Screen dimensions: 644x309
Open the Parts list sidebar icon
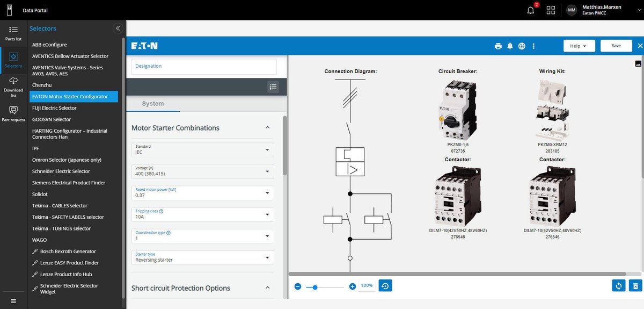pyautogui.click(x=13, y=32)
